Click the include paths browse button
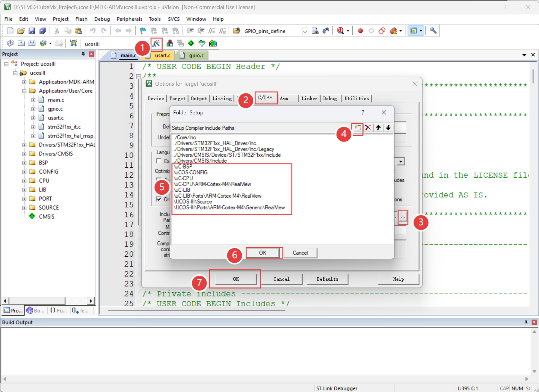The image size is (539, 392). (x=403, y=217)
